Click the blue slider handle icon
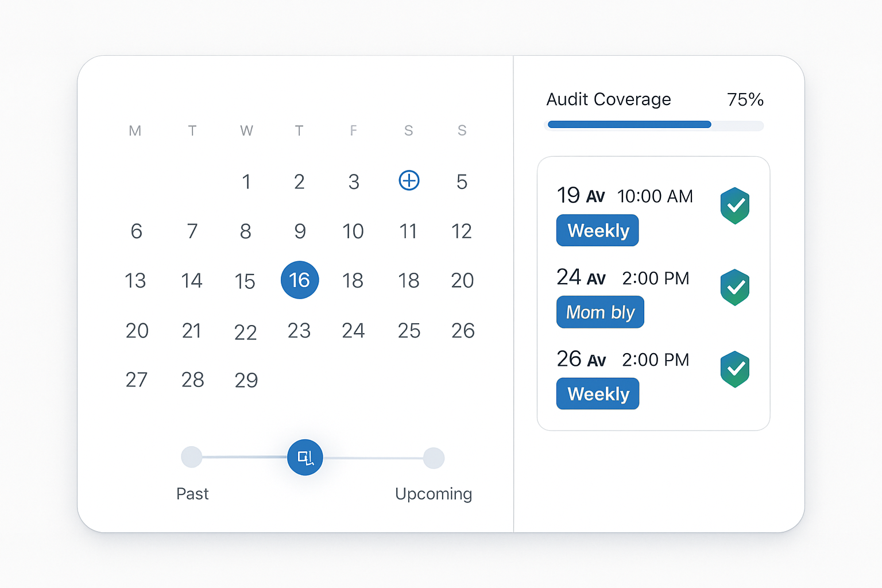The image size is (882, 588). 305,458
